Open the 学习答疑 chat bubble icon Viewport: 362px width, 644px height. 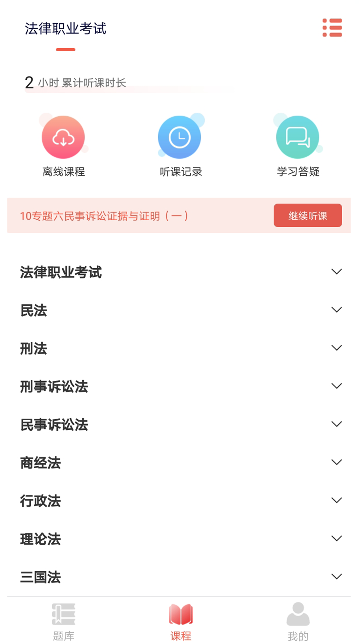(297, 137)
